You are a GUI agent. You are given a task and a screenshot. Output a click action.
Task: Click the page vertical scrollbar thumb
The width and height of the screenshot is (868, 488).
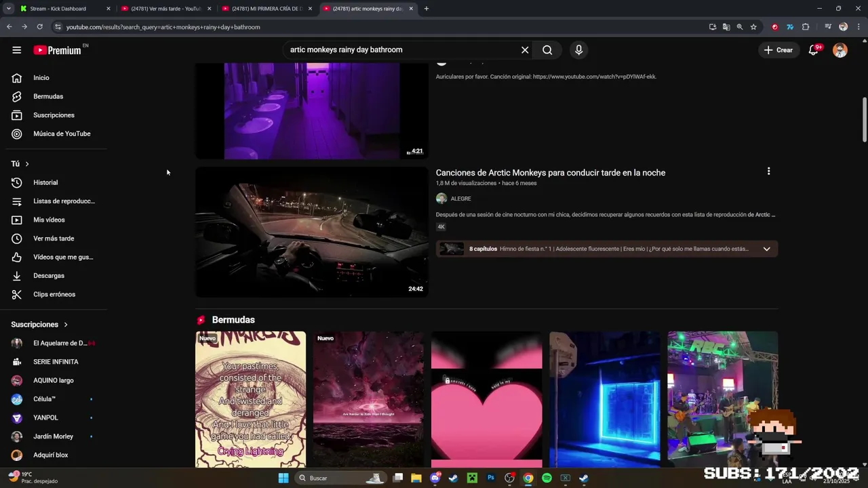864,120
